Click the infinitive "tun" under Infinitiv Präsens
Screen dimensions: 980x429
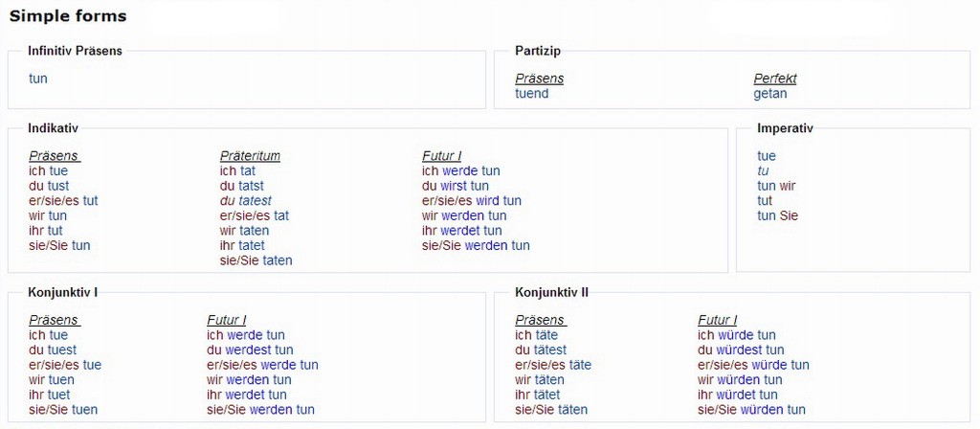(38, 79)
